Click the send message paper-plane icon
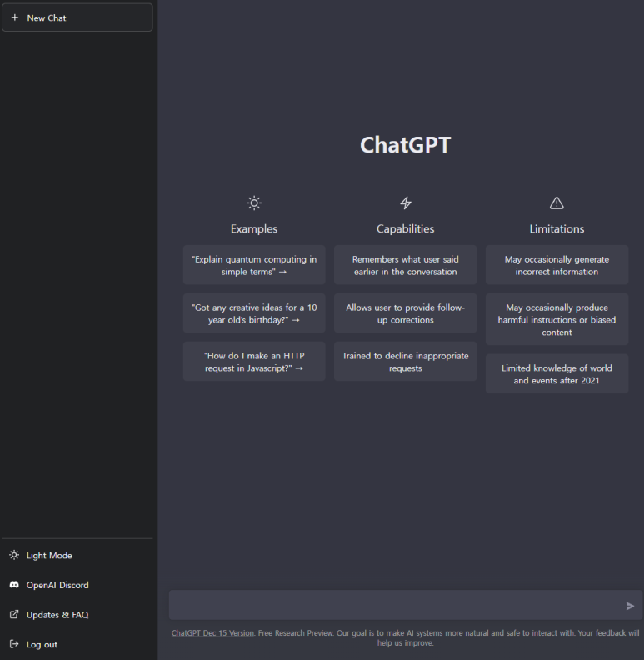Image resolution: width=644 pixels, height=660 pixels. tap(630, 606)
